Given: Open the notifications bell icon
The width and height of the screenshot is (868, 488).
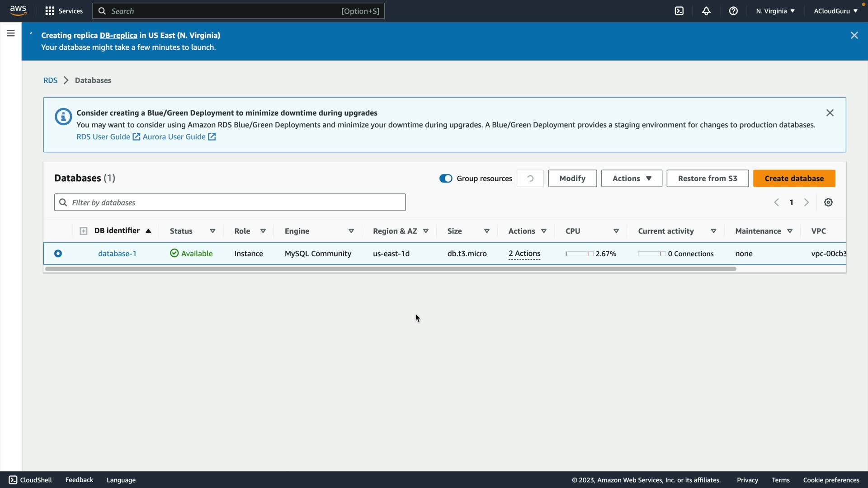Looking at the screenshot, I should 706,11.
